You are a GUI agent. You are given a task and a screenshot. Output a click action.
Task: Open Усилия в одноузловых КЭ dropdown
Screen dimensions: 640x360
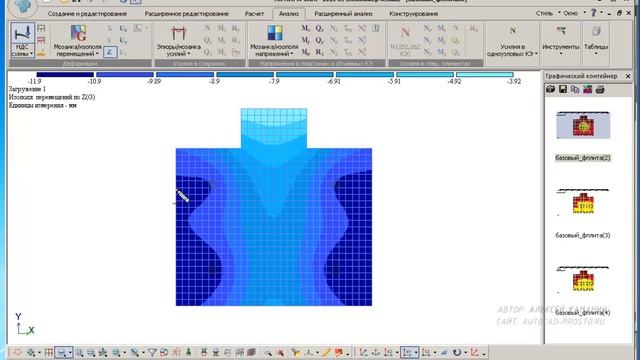click(x=536, y=54)
